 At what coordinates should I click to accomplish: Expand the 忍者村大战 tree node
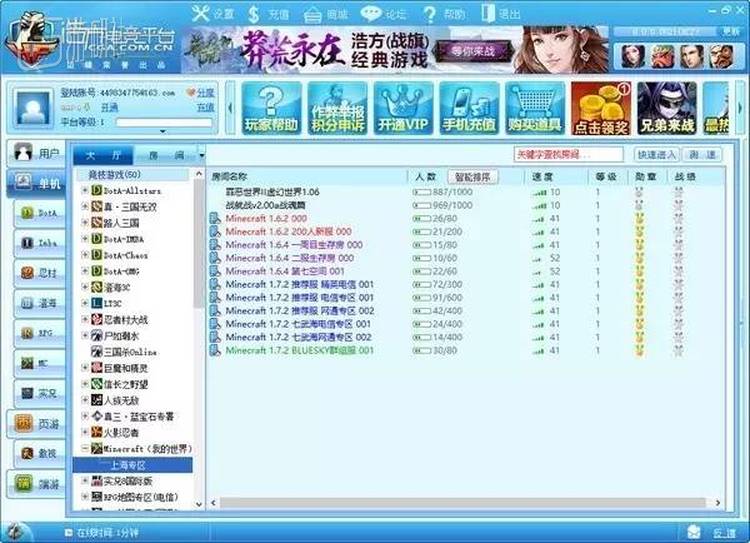[85, 320]
